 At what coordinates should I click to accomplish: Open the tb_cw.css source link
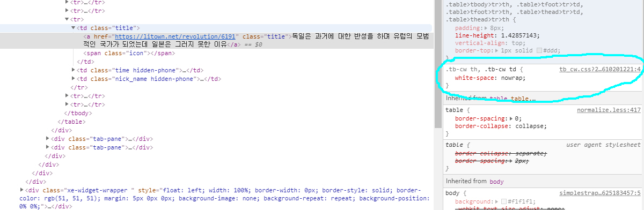click(600, 70)
